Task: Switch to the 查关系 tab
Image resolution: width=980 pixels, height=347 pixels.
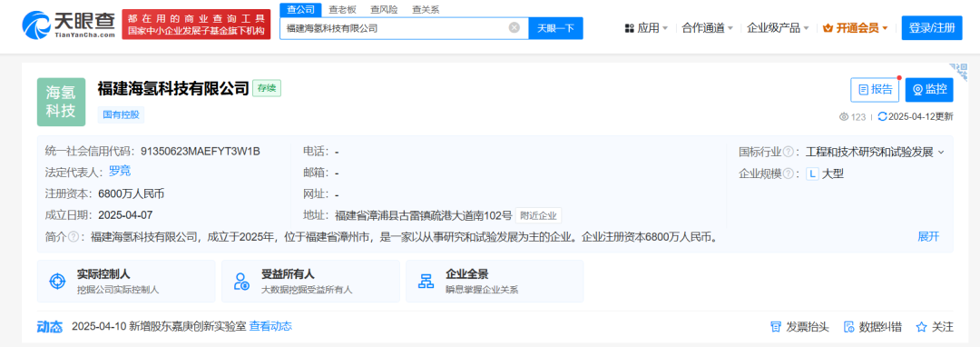Action: 426,9
